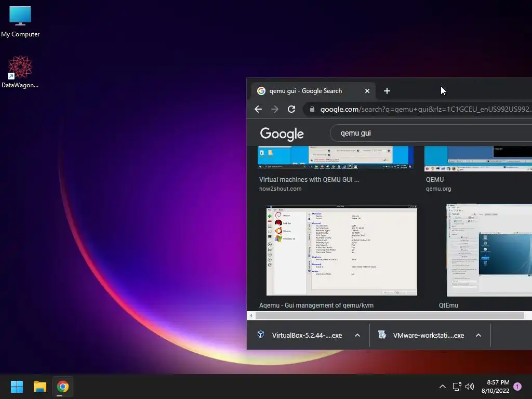Open network status tray icon
Viewport: 532px width, 399px height.
pyautogui.click(x=457, y=387)
